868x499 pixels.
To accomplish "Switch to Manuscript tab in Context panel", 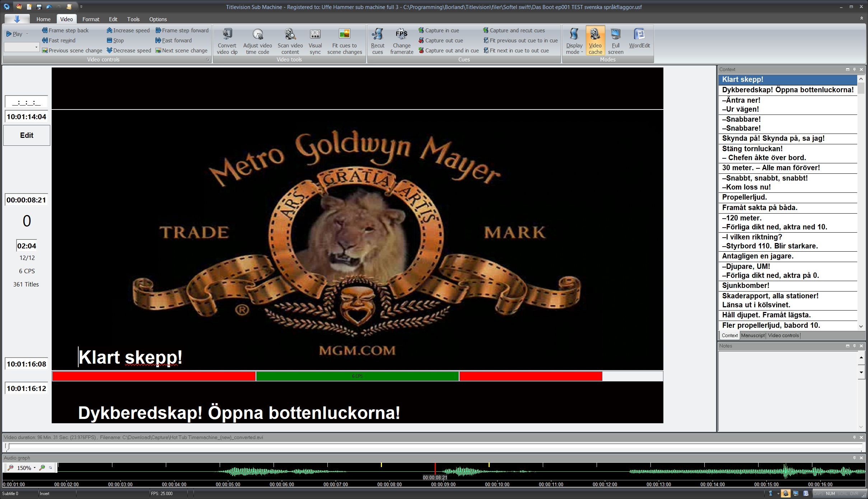I will coord(753,335).
